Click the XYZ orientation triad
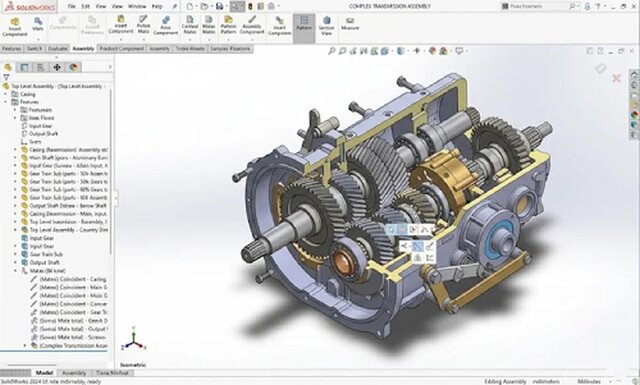Viewport: 640px width, 385px height. point(134,339)
